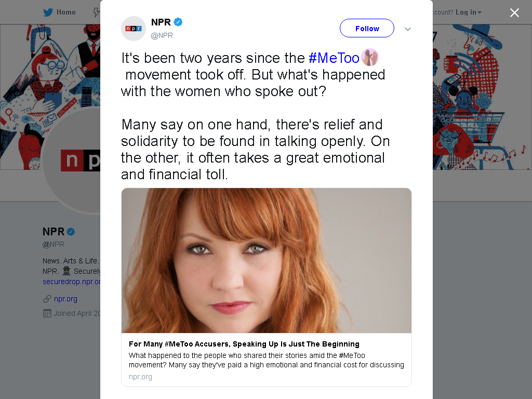Follow the NPR account
This screenshot has height=399, width=532.
pos(367,28)
